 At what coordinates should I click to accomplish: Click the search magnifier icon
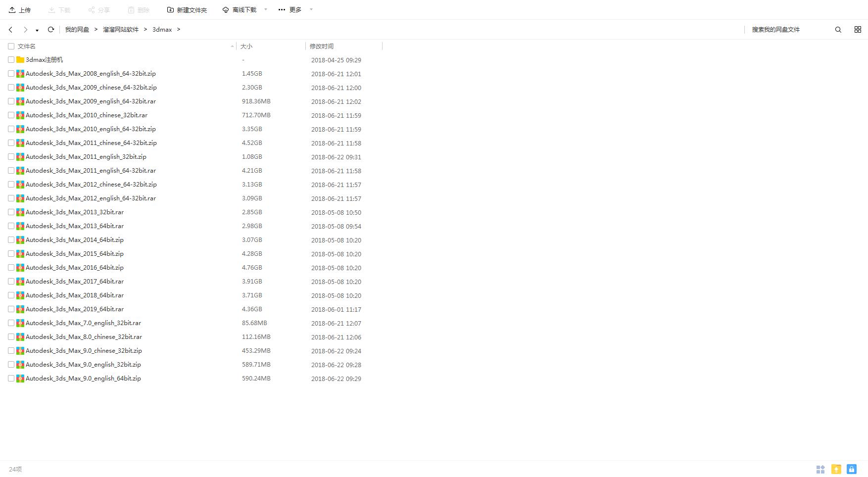click(838, 30)
